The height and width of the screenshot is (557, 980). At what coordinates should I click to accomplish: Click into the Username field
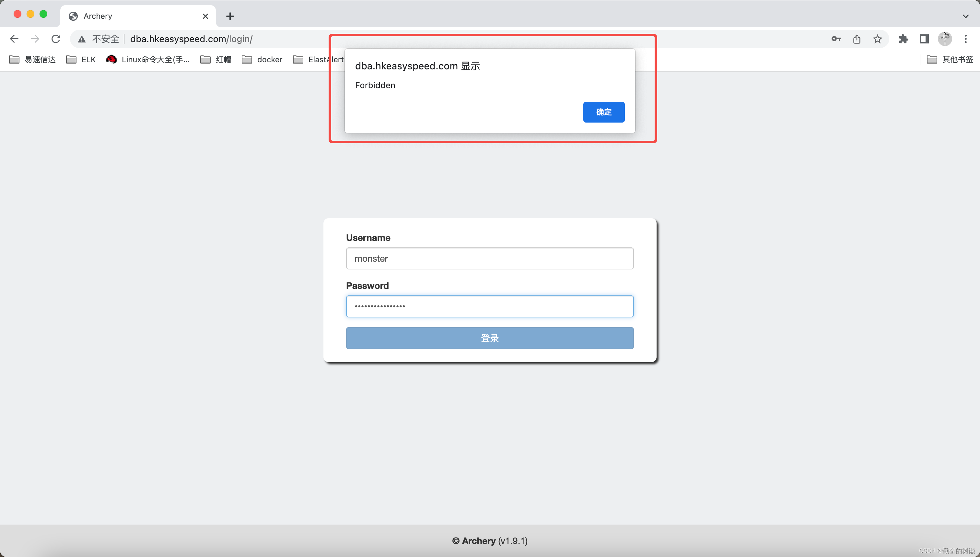[x=489, y=258]
